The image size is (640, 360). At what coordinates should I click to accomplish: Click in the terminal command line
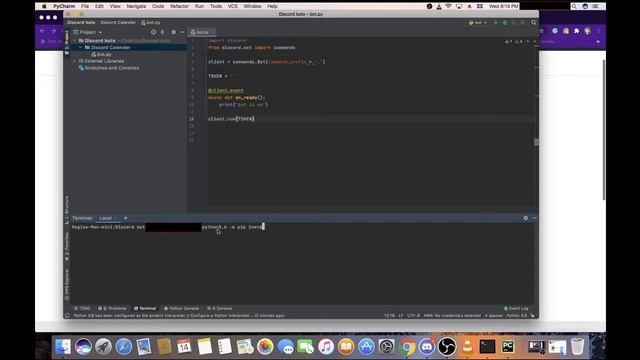click(x=302, y=227)
